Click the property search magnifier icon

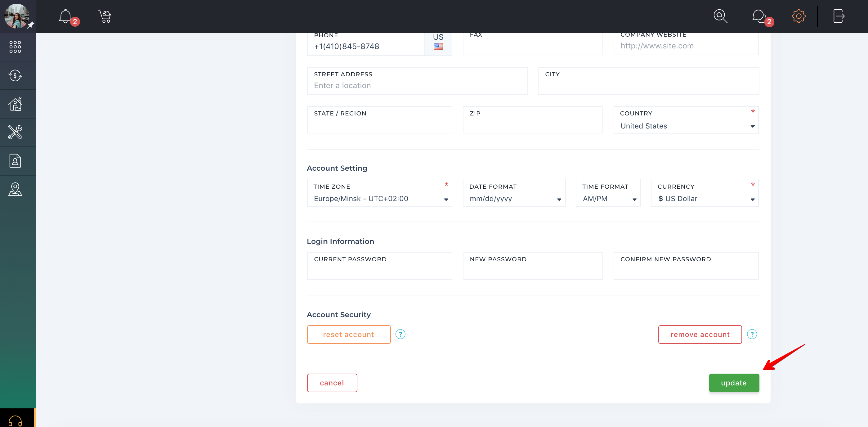coord(720,16)
